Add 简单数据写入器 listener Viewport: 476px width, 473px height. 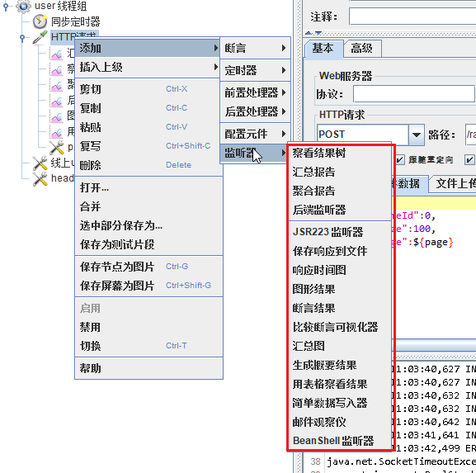click(x=340, y=403)
